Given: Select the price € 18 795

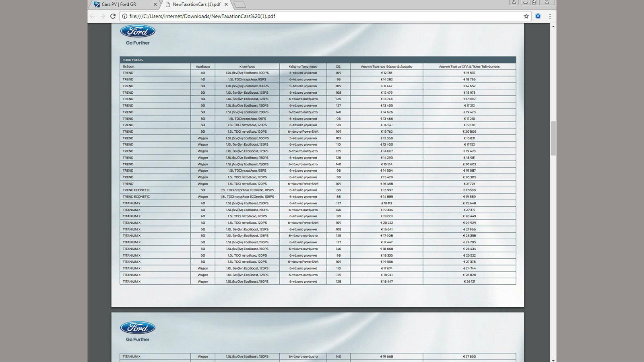Looking at the screenshot, I should pos(469,79).
